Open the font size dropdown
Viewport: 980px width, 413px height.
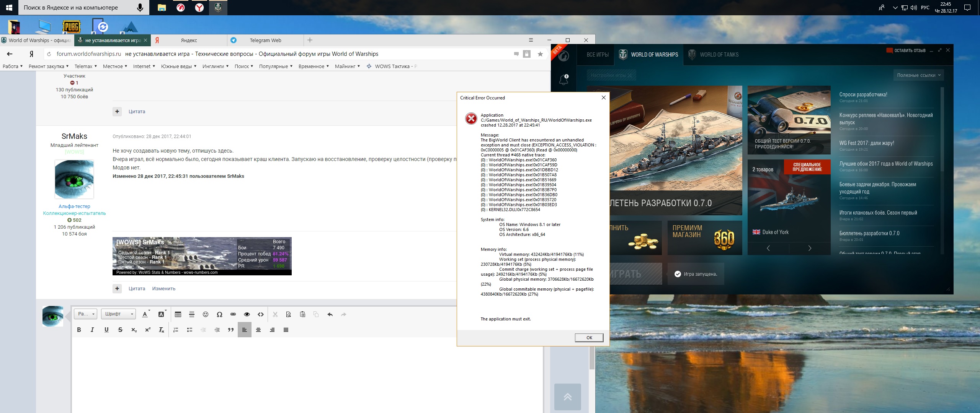tap(85, 314)
